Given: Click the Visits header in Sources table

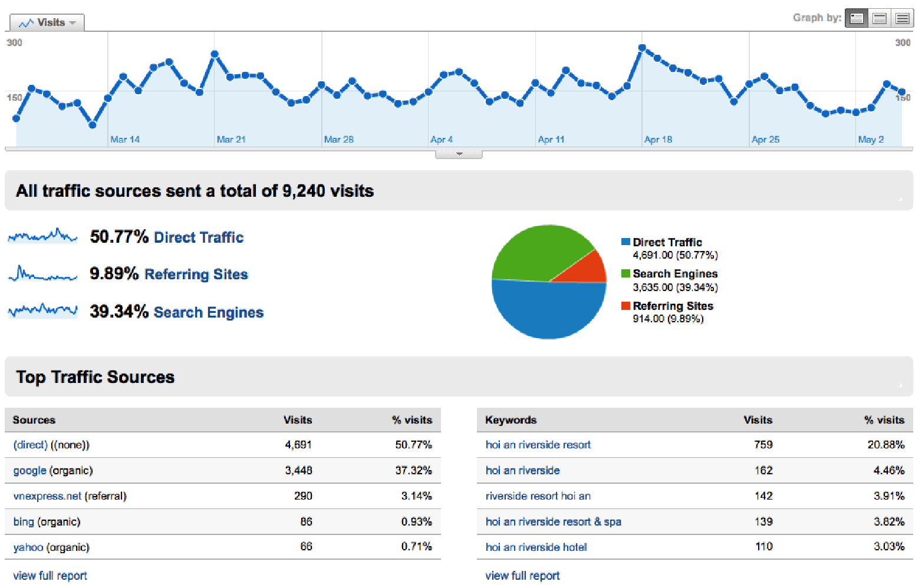Looking at the screenshot, I should click(x=298, y=420).
